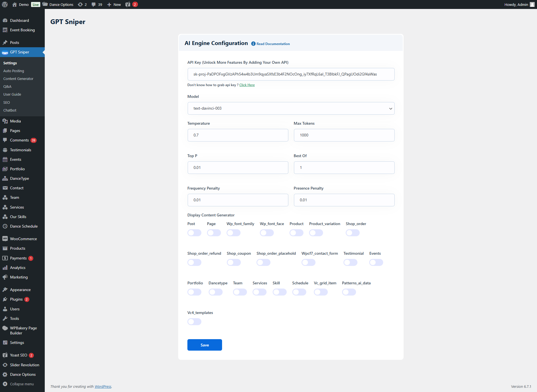Click the Save button

205,345
